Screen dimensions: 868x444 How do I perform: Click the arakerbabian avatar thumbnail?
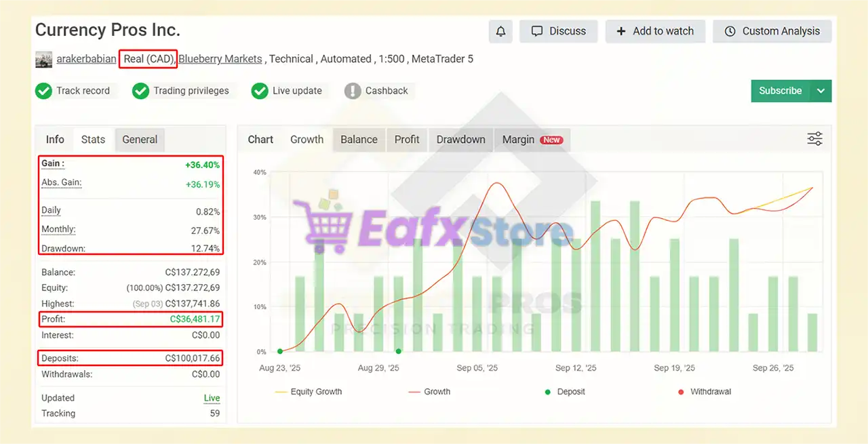43,60
